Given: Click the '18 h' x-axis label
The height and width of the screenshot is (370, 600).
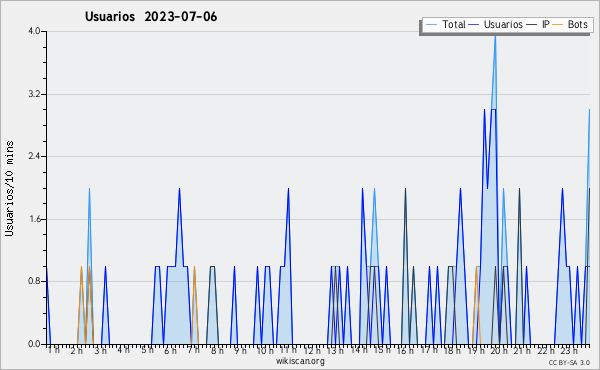Looking at the screenshot, I should [452, 350].
